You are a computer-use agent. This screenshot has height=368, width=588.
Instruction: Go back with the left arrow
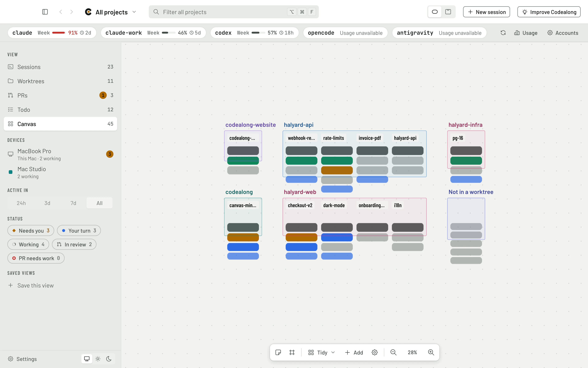tap(61, 12)
